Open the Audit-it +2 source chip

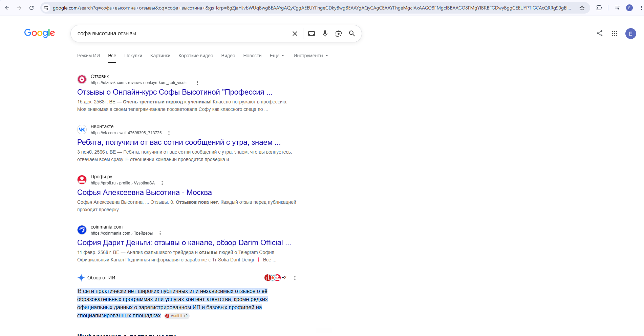pyautogui.click(x=177, y=316)
